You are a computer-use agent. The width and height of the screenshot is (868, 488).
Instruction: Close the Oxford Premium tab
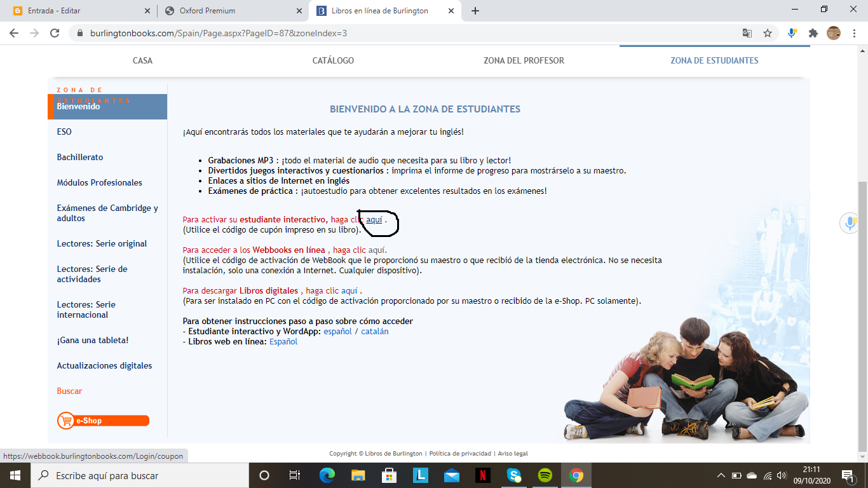[x=299, y=11]
